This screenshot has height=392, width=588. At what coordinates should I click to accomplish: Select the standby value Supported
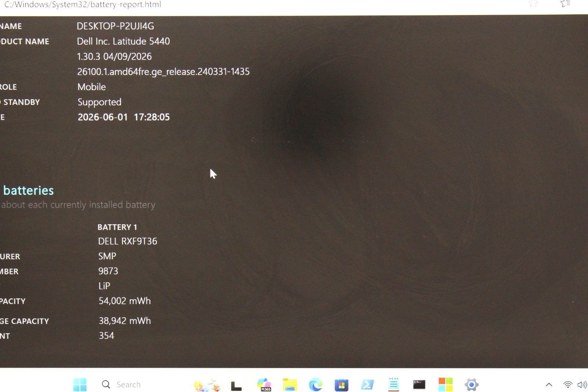[x=99, y=102]
